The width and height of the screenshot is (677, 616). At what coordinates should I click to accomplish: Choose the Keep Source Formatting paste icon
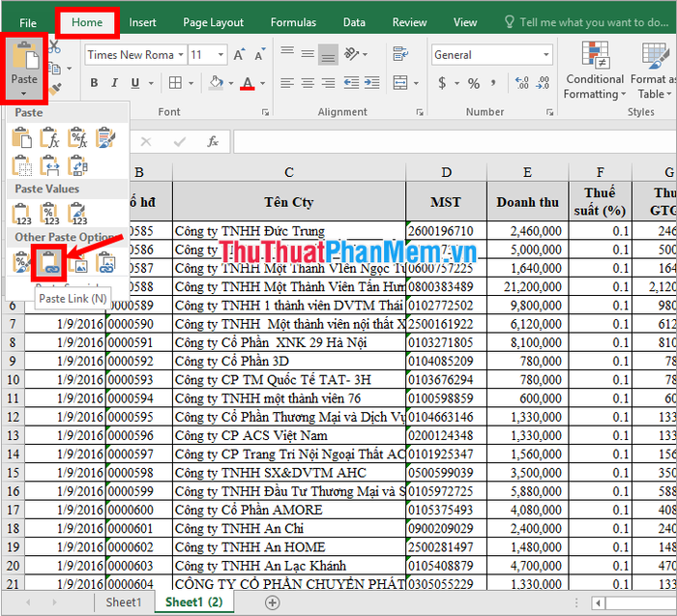pyautogui.click(x=105, y=137)
